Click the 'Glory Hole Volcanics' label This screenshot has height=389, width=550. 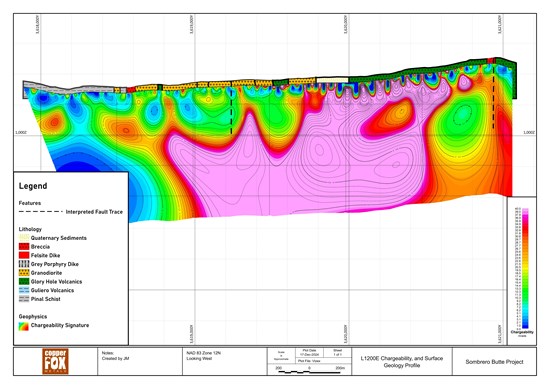[56, 282]
